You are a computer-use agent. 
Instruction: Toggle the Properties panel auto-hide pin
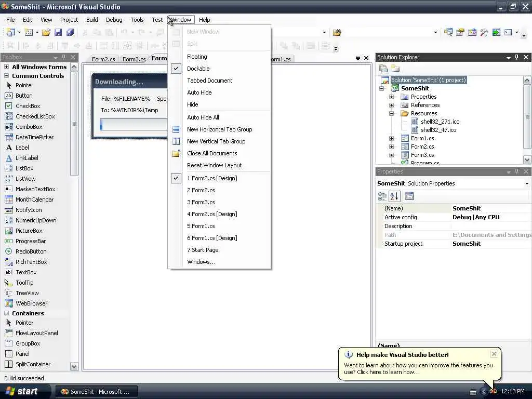pos(516,171)
